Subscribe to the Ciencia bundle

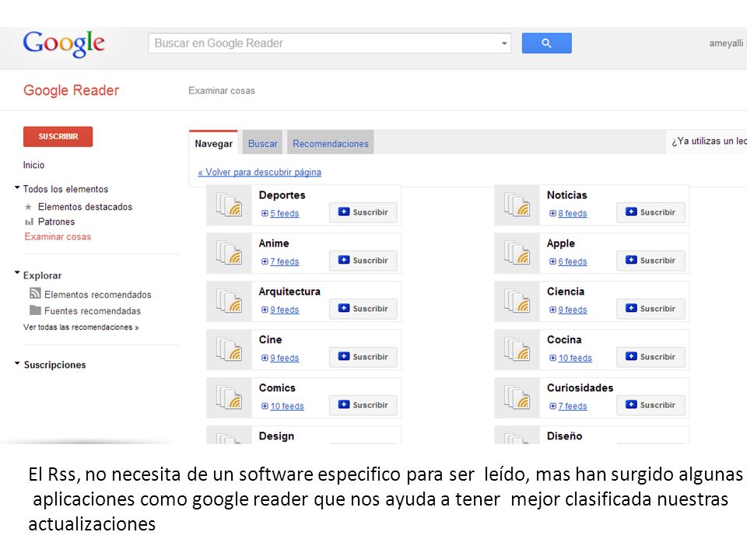click(x=651, y=309)
